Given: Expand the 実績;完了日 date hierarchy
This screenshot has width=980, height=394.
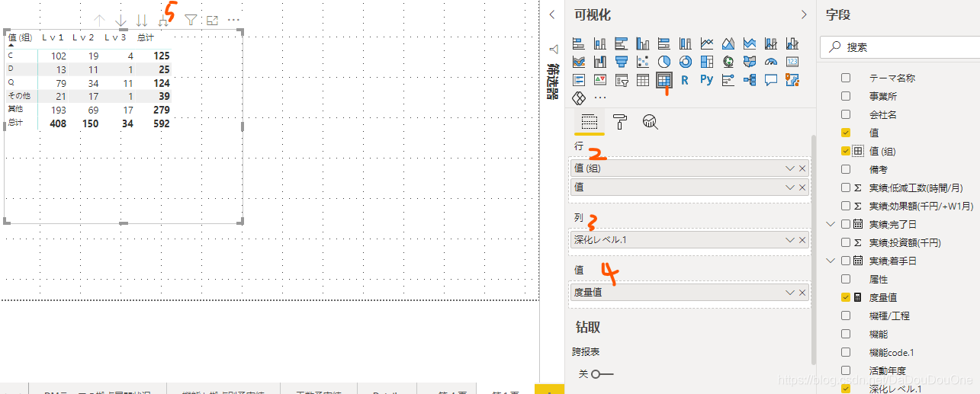Looking at the screenshot, I should pos(831,224).
